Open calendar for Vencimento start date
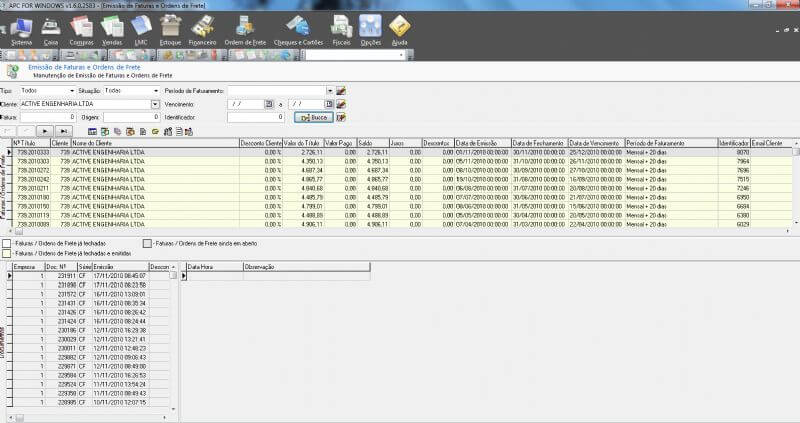This screenshot has width=800, height=423. tap(269, 104)
